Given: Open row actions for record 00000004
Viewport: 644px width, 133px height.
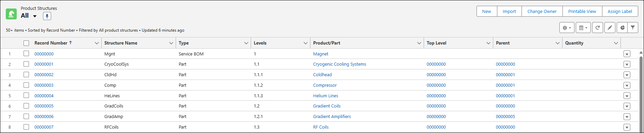Looking at the screenshot, I should pyautogui.click(x=627, y=96).
